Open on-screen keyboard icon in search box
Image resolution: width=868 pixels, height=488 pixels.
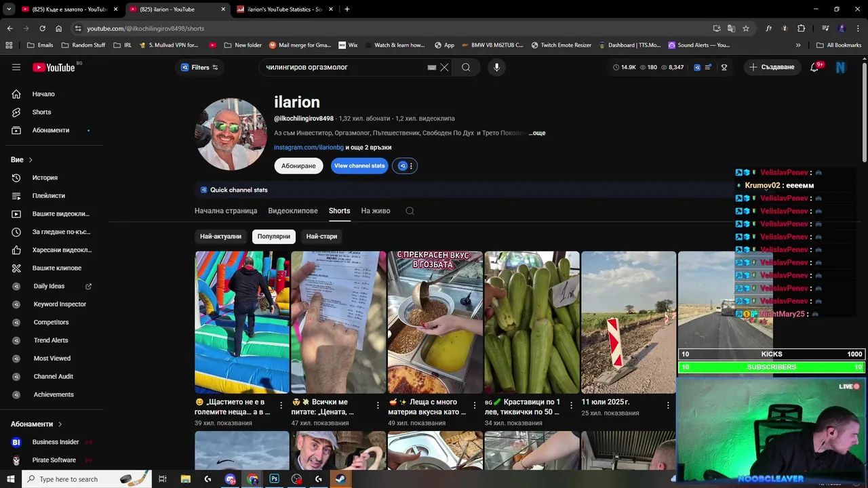tap(432, 68)
